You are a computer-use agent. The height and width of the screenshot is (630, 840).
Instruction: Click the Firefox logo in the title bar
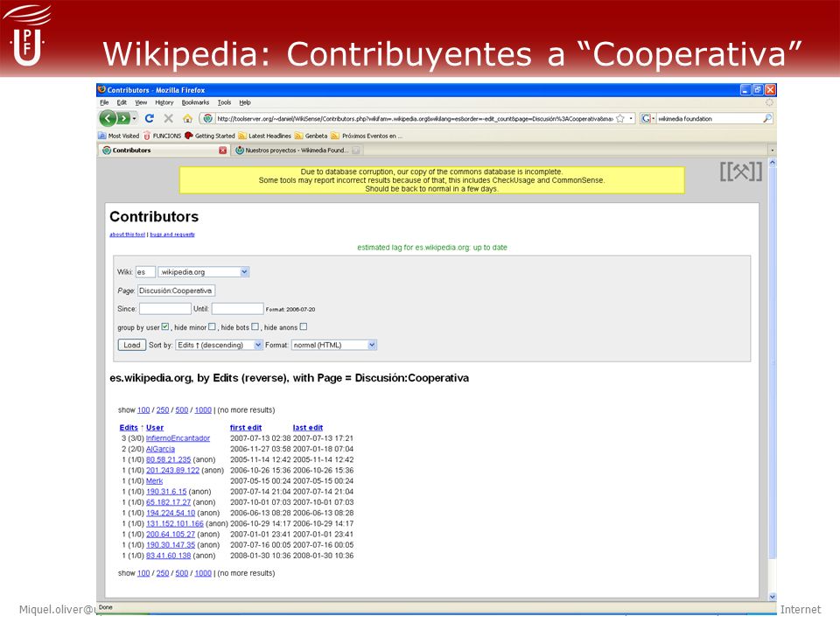coord(101,89)
